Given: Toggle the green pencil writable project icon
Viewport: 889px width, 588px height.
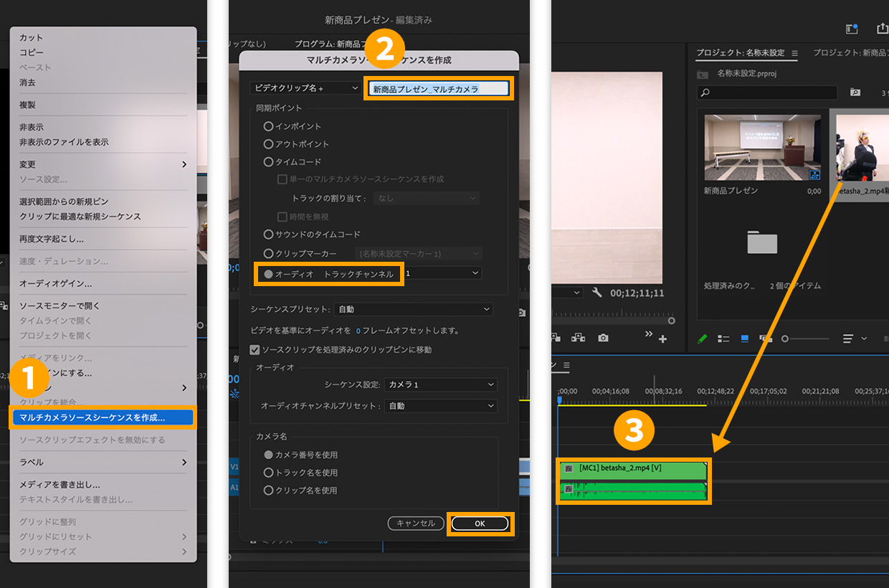Looking at the screenshot, I should tap(703, 338).
